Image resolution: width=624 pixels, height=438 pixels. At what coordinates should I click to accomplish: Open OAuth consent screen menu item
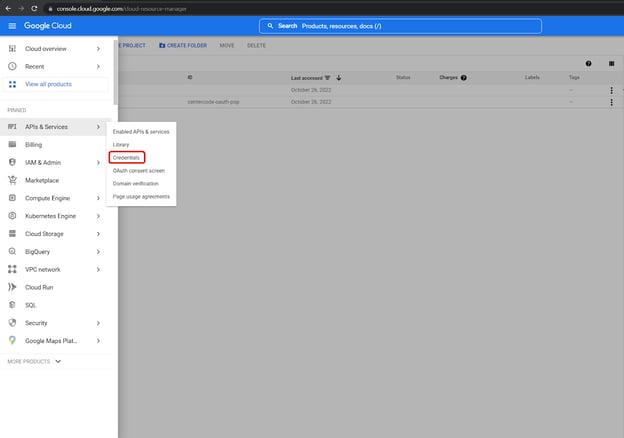click(x=139, y=170)
